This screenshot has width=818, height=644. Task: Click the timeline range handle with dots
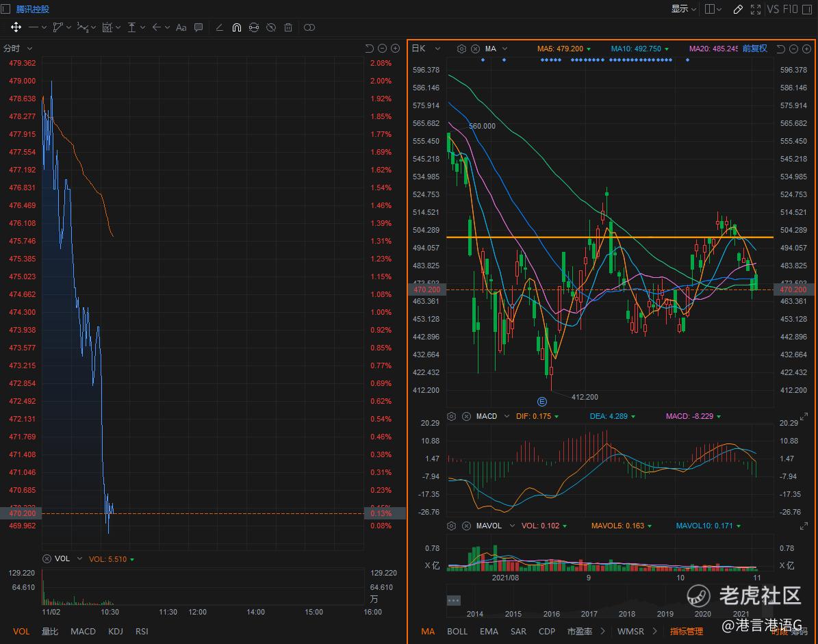453,600
